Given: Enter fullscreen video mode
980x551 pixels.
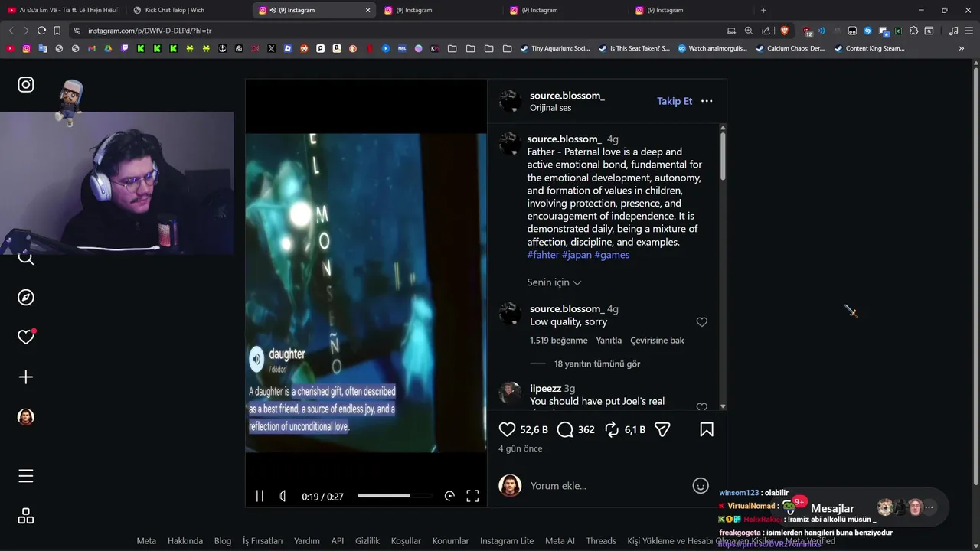Looking at the screenshot, I should 472,496.
